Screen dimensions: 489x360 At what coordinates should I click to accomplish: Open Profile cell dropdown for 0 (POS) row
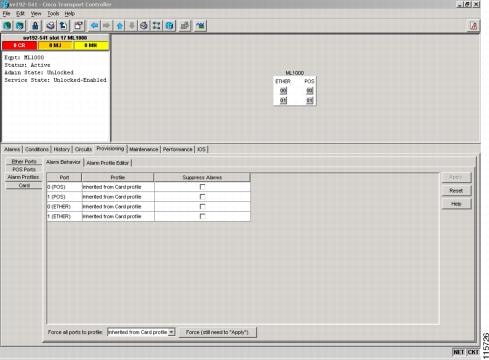[x=118, y=187]
